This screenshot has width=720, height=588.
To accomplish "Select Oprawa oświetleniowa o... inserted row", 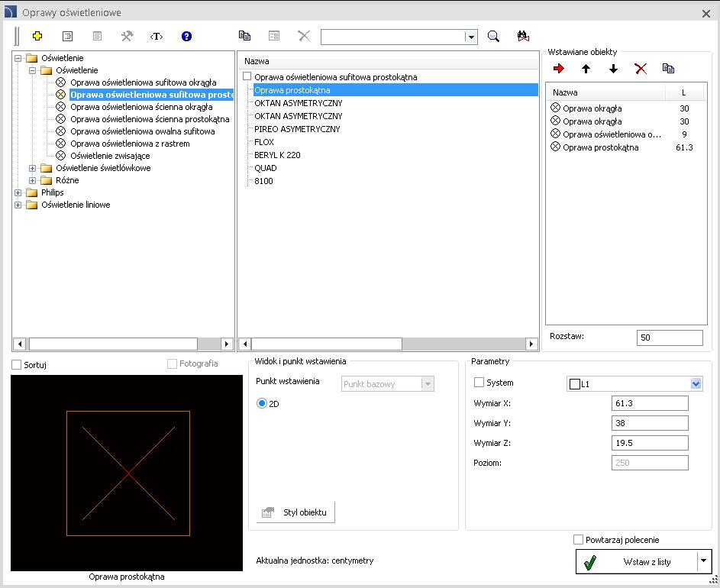I will (x=626, y=134).
